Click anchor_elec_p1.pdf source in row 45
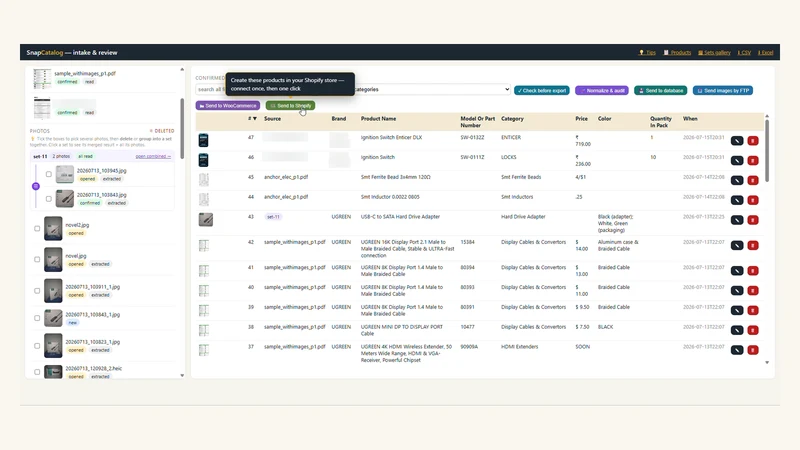Screen dimensions: 800x450 [x=286, y=177]
